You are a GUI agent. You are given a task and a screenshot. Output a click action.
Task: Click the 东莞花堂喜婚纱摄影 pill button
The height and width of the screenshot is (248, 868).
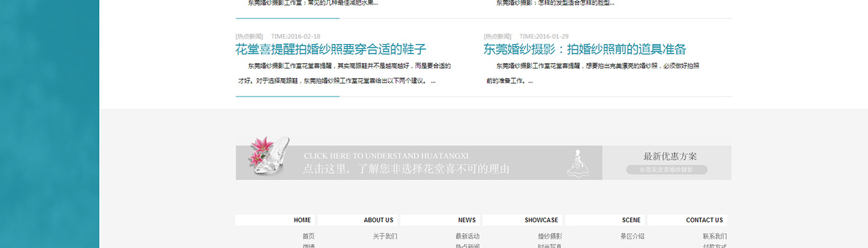coord(667,170)
